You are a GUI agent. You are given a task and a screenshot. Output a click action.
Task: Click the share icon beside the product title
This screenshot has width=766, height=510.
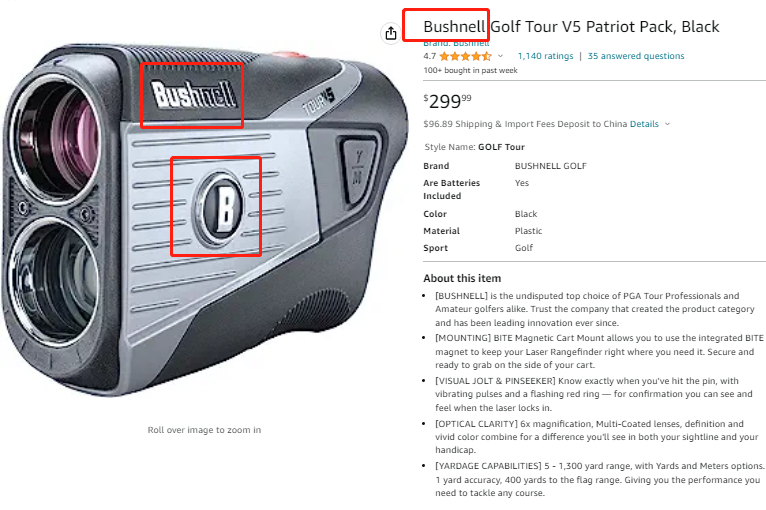point(391,33)
